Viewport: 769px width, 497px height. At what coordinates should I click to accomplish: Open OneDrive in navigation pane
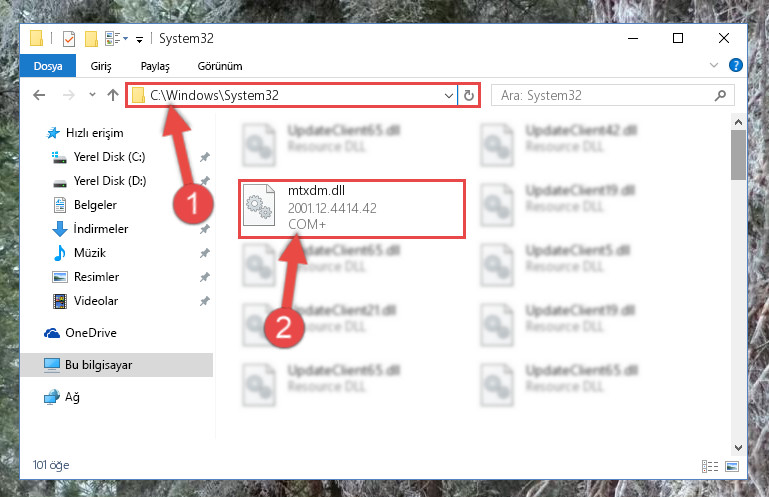click(91, 333)
